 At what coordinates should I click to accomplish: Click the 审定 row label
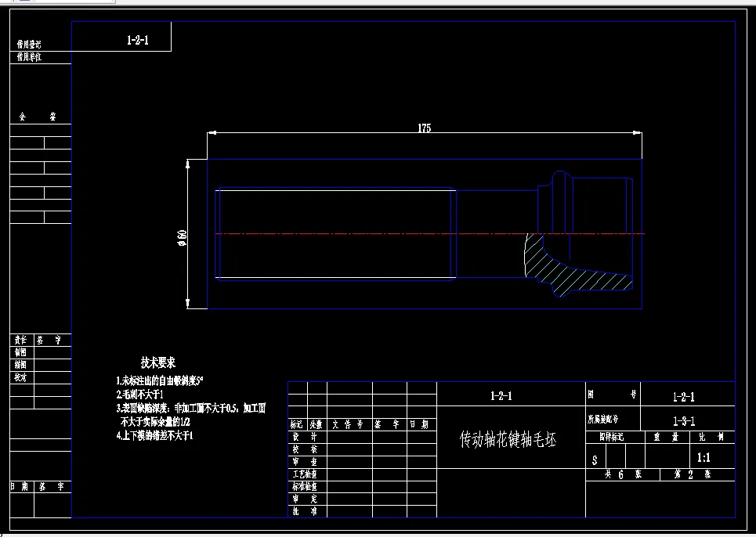click(306, 499)
